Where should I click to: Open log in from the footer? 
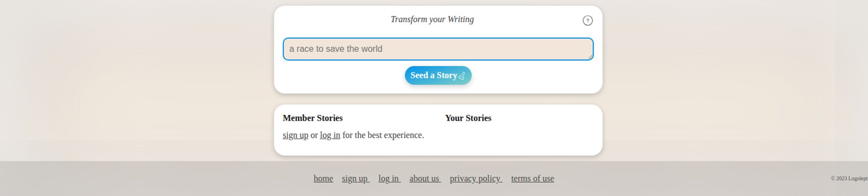coord(389,179)
